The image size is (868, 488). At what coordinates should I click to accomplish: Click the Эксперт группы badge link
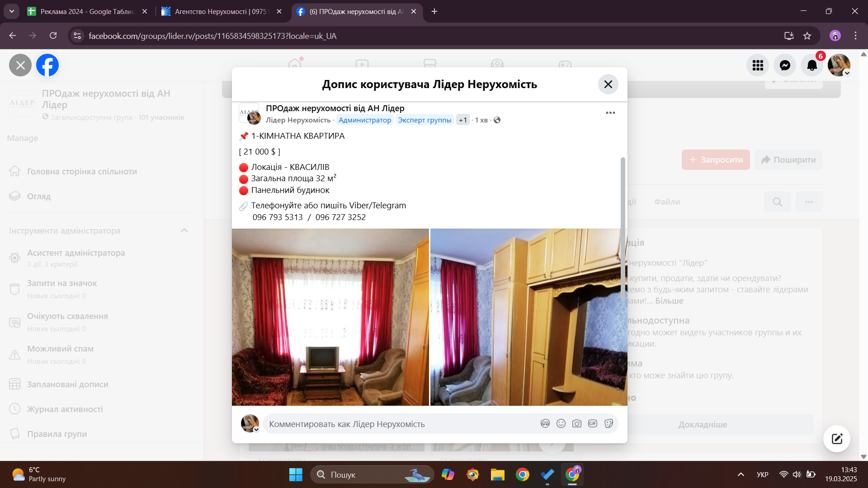pos(424,120)
